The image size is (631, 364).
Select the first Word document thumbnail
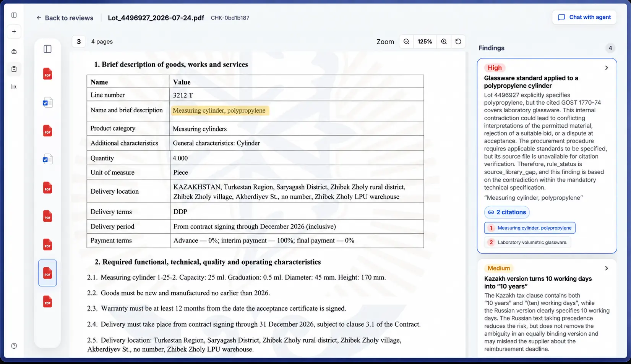(x=47, y=102)
